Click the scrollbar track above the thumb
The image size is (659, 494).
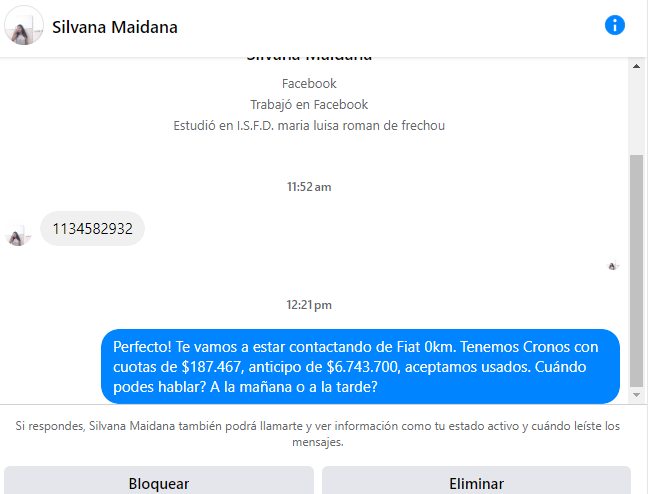pos(636,114)
